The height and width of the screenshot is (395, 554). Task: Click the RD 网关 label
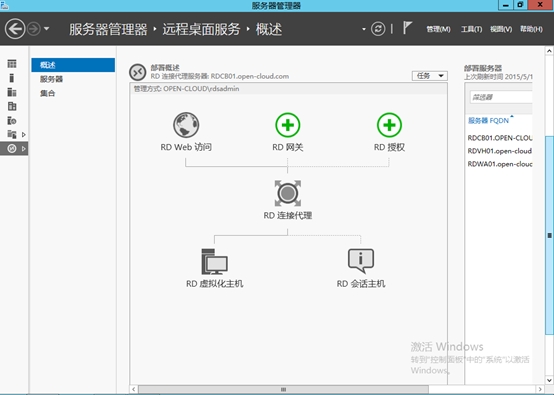288,147
